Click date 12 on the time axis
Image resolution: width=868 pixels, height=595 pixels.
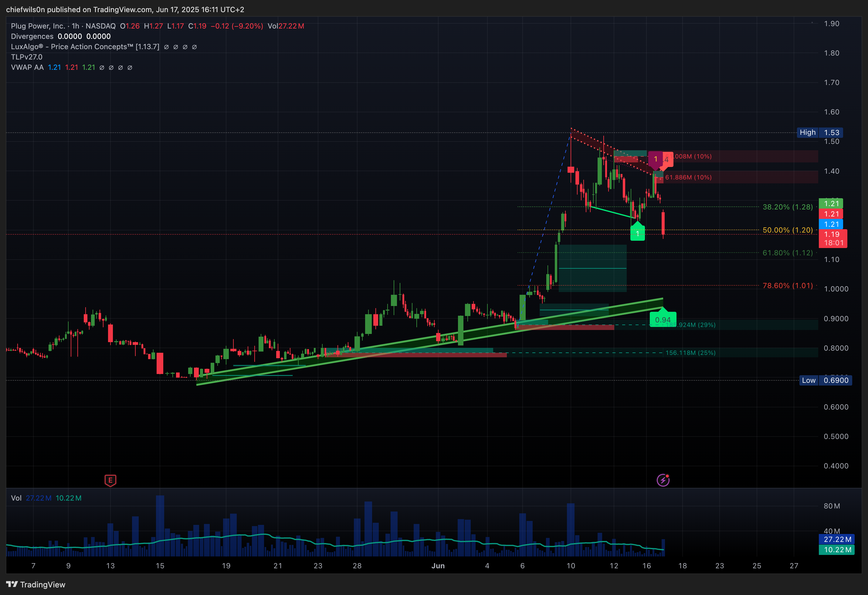pyautogui.click(x=614, y=566)
